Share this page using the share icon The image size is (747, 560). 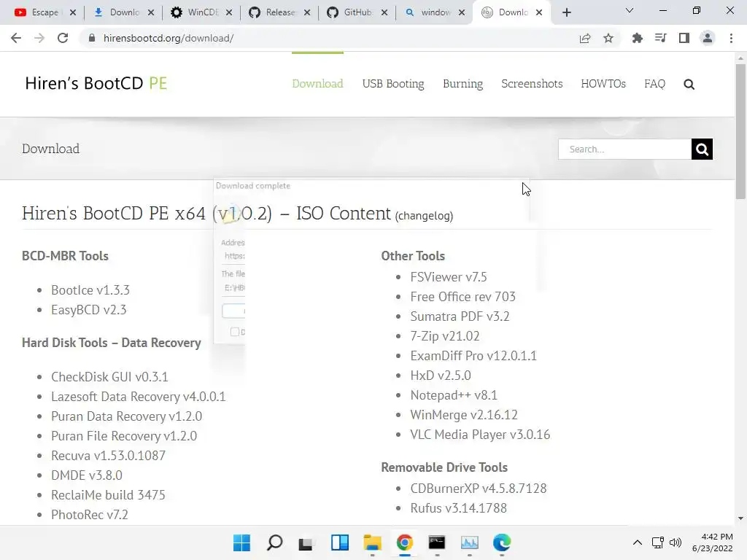585,38
